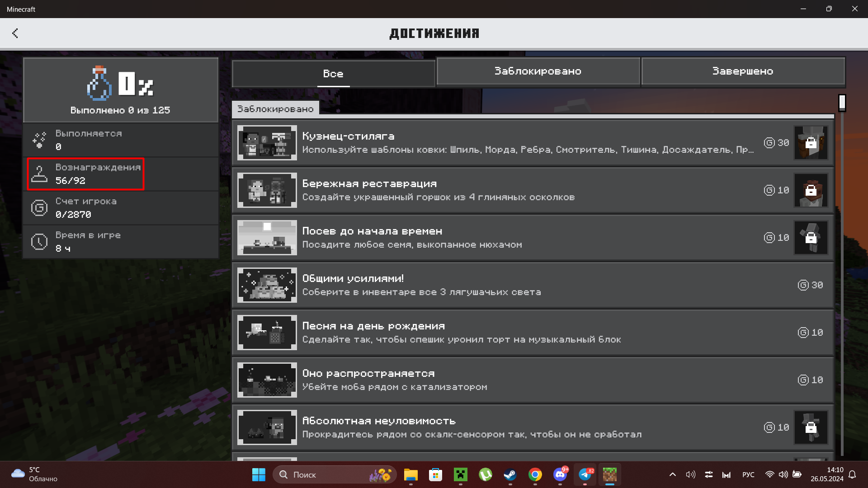Click the clock icon for playtime
This screenshot has height=488, width=868.
pyautogui.click(x=39, y=242)
